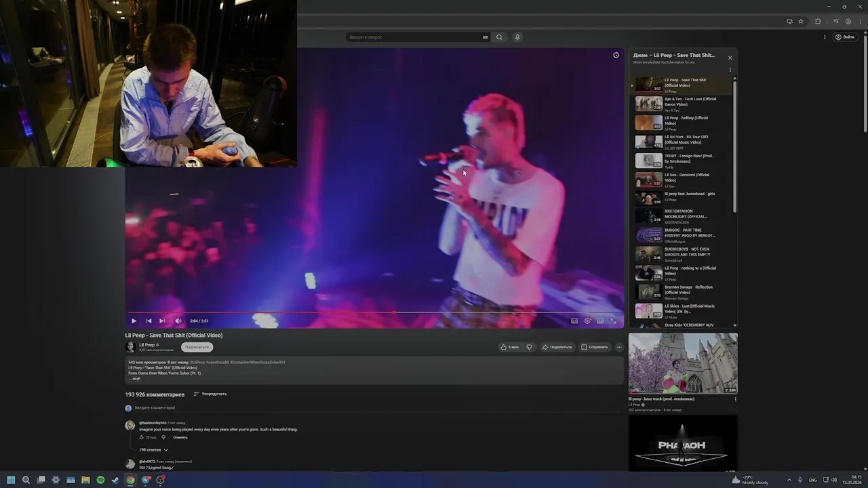The width and height of the screenshot is (868, 488).
Task: Switch ENG input language indicator
Action: [813, 480]
